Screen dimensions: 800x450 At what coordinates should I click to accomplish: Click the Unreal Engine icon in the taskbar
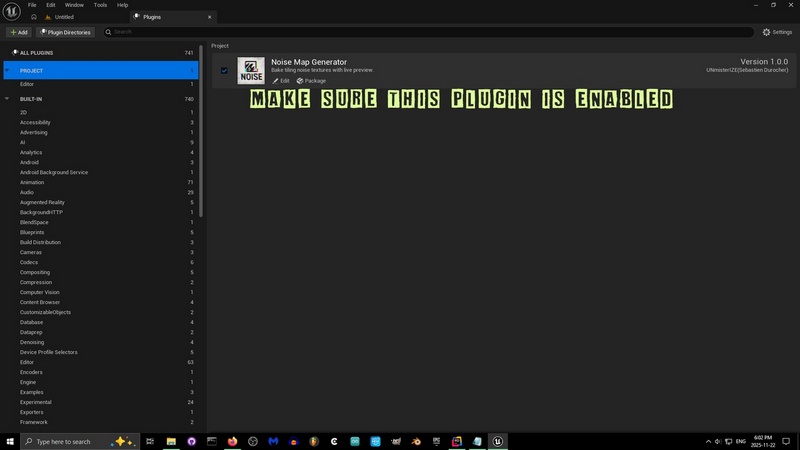click(497, 441)
